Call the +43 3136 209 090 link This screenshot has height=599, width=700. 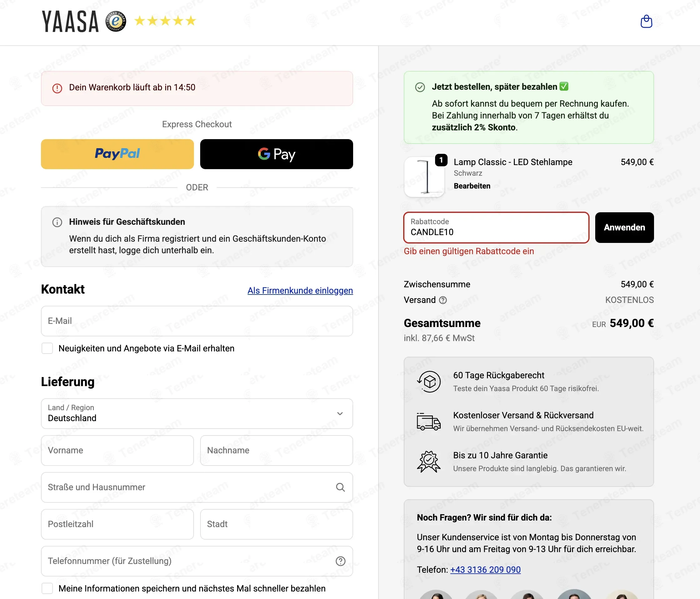[485, 570]
